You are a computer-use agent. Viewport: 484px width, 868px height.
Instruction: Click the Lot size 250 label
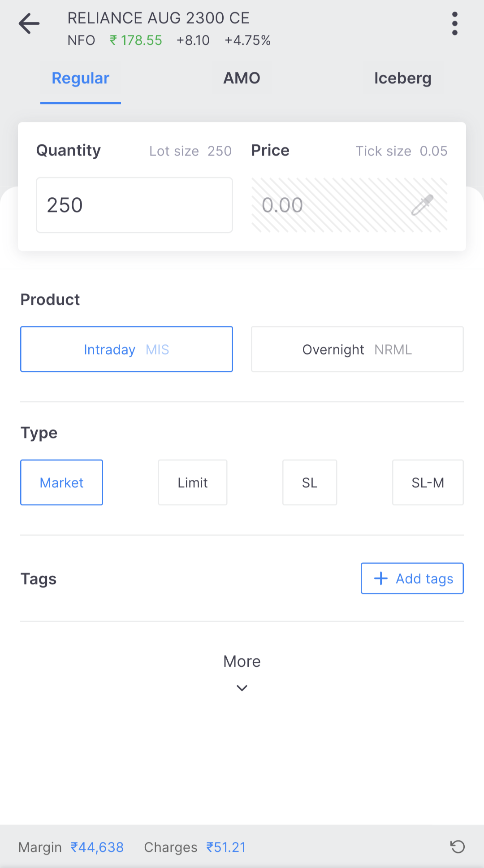190,151
